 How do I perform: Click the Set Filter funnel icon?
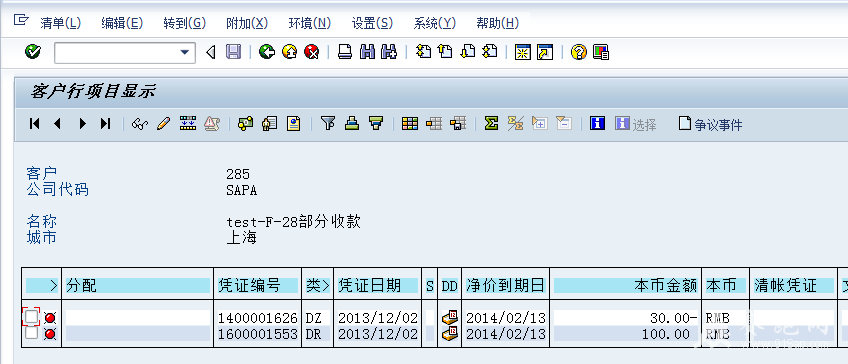point(328,124)
